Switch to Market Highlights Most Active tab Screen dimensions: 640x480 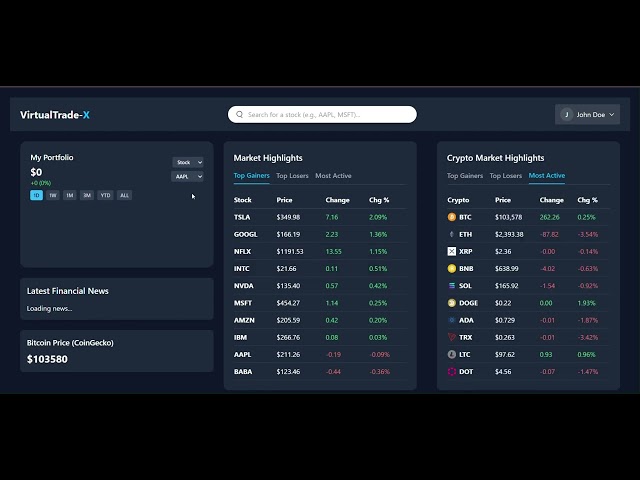333,176
